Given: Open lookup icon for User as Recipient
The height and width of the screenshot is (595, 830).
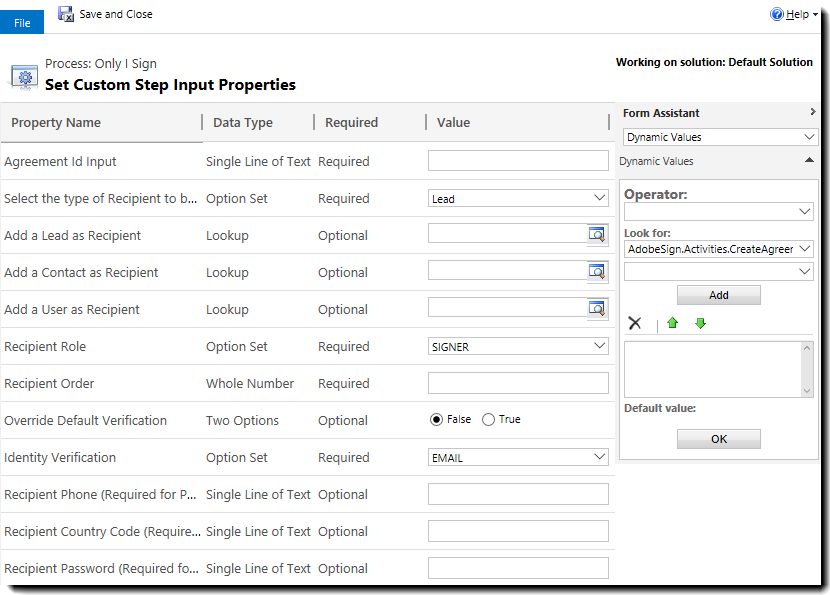Looking at the screenshot, I should click(x=597, y=308).
